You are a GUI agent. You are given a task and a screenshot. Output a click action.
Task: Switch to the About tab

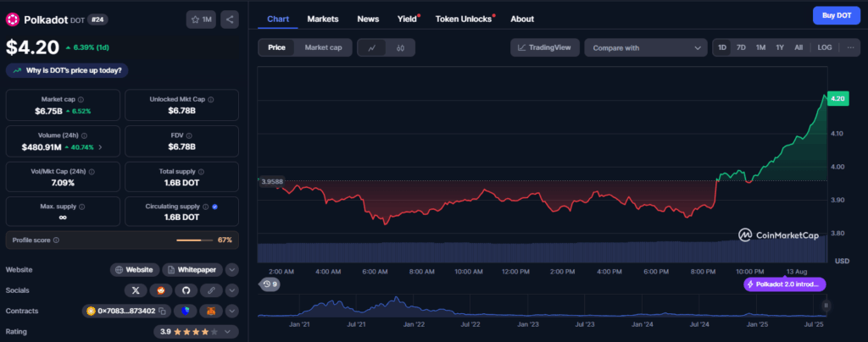(522, 19)
